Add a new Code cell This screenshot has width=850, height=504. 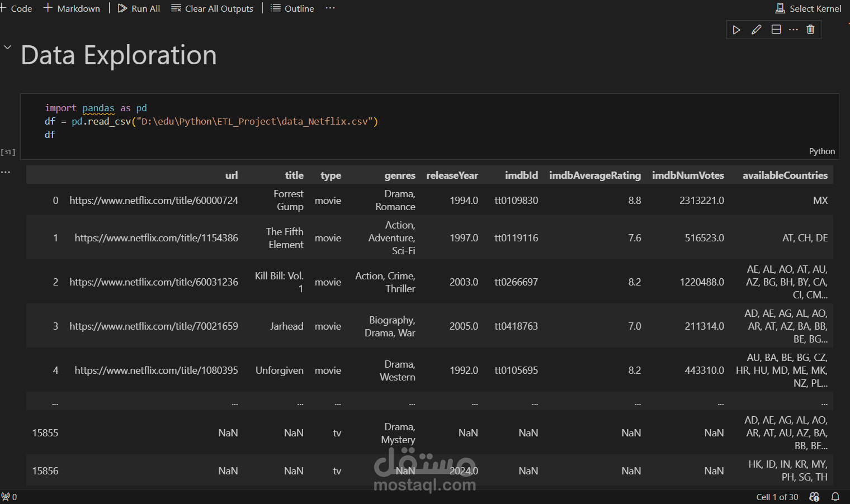point(16,8)
